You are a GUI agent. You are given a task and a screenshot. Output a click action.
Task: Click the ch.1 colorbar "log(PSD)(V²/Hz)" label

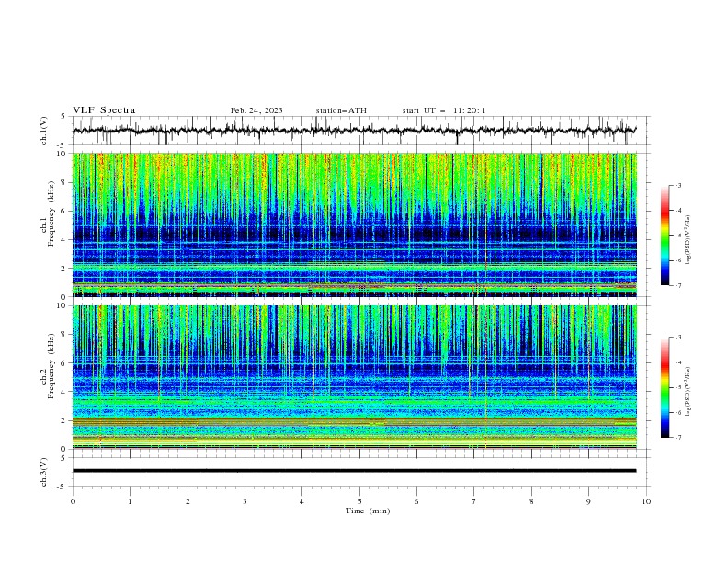(688, 240)
